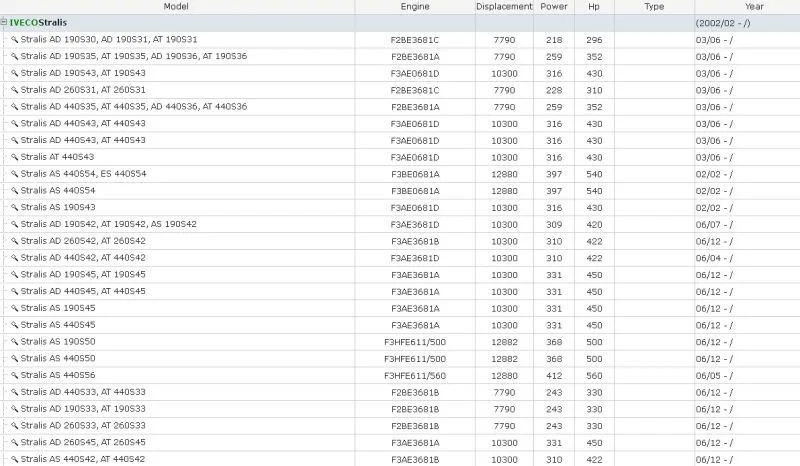The height and width of the screenshot is (466, 800).
Task: Click engine F3AE3681D in Stralis AD 190S42 row
Action: pyautogui.click(x=415, y=225)
